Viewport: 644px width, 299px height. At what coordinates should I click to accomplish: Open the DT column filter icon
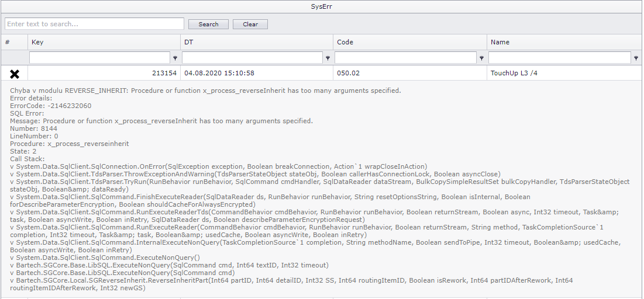coord(328,58)
